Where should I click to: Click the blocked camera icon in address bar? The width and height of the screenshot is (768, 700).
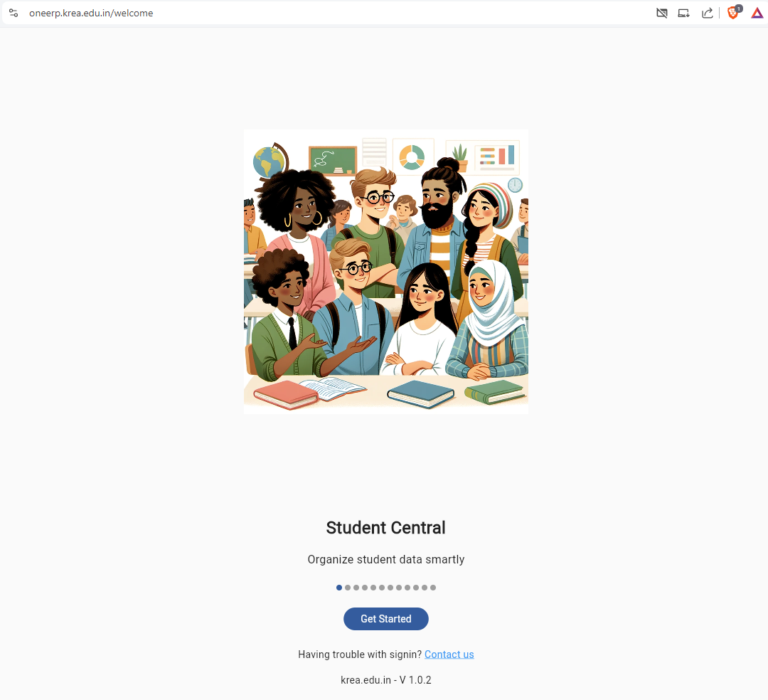click(x=662, y=14)
